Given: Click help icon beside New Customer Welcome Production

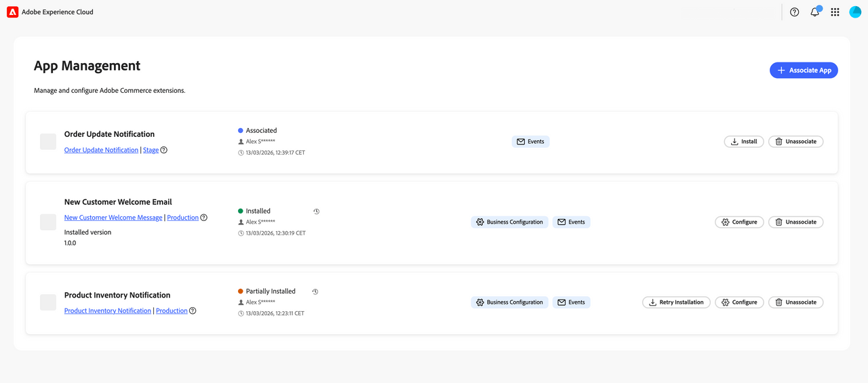Looking at the screenshot, I should click(204, 218).
